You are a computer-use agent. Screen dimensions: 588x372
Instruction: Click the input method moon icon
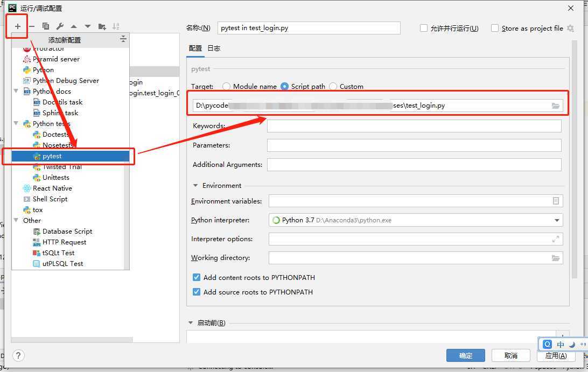pyautogui.click(x=572, y=344)
